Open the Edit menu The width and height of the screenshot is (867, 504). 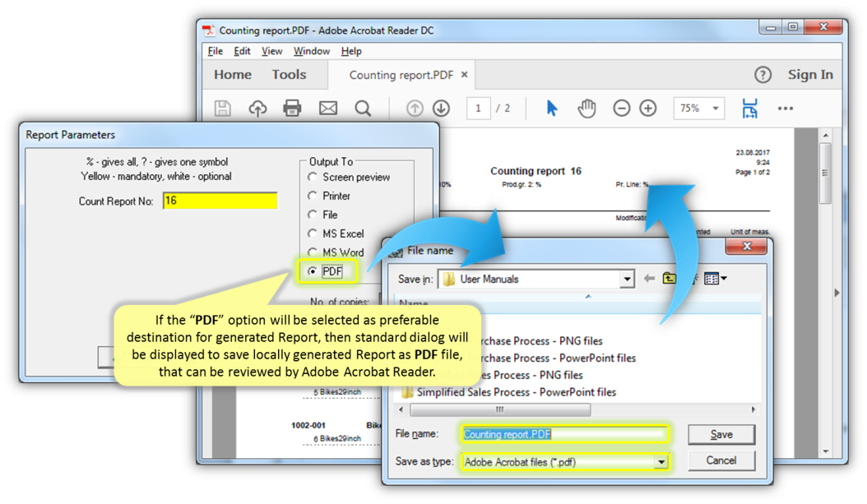[242, 52]
